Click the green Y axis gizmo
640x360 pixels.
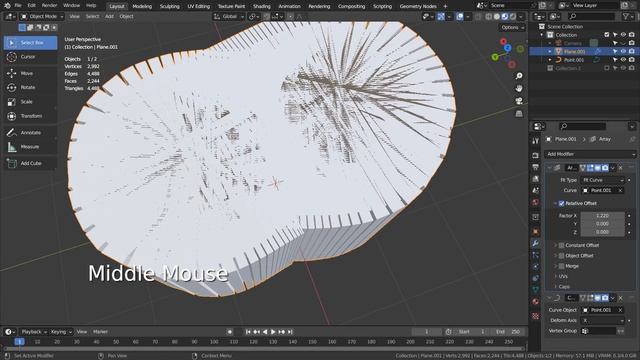[x=495, y=57]
